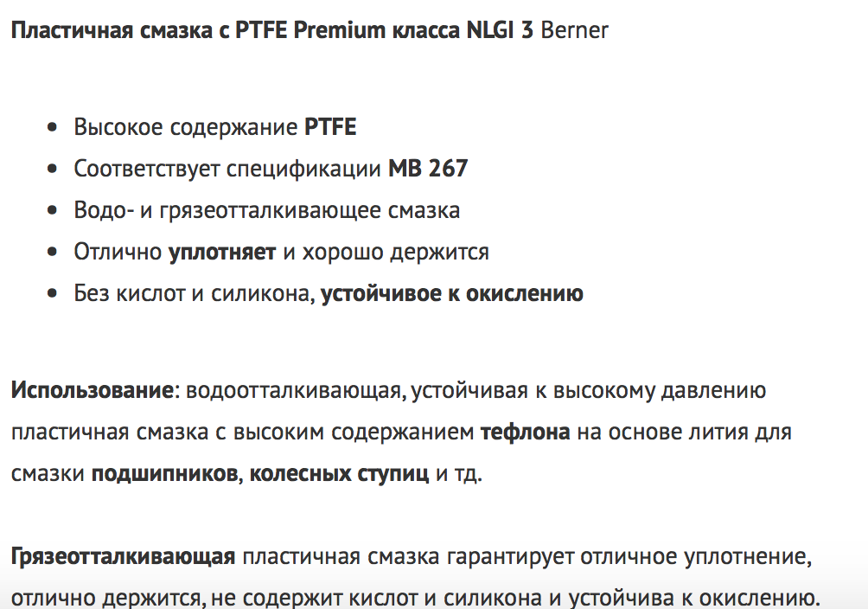Screen dimensions: 868x609
Task: Click the text "на основе лития для"
Action: point(684,432)
